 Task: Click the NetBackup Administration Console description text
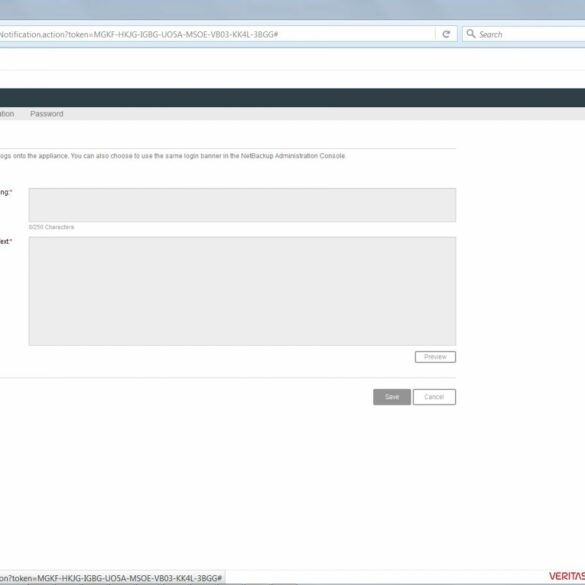[172, 156]
